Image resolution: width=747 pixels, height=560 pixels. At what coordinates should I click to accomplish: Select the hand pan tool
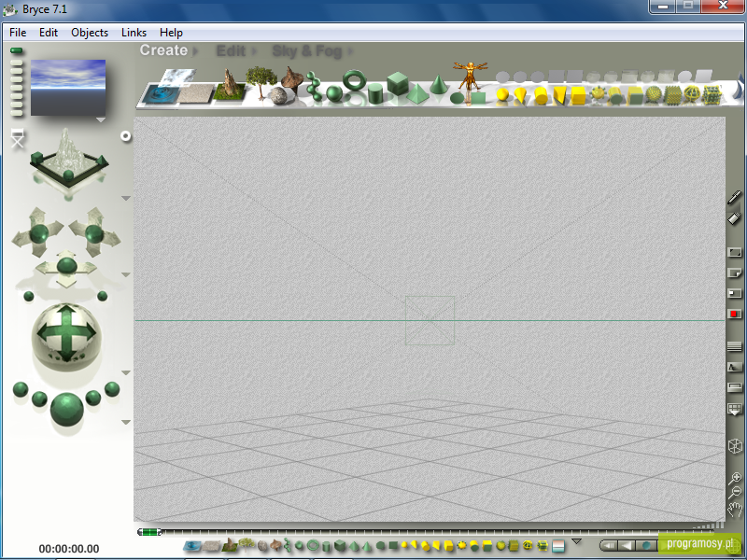coord(735,510)
